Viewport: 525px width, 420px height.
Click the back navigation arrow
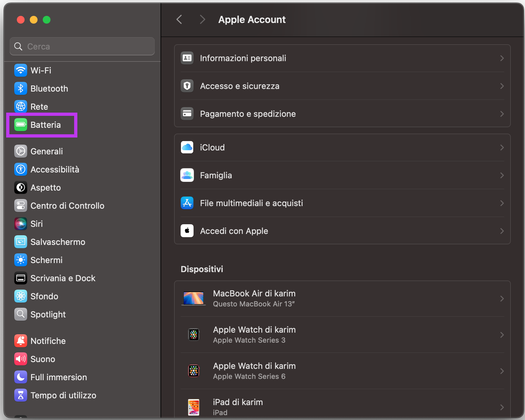pos(179,19)
